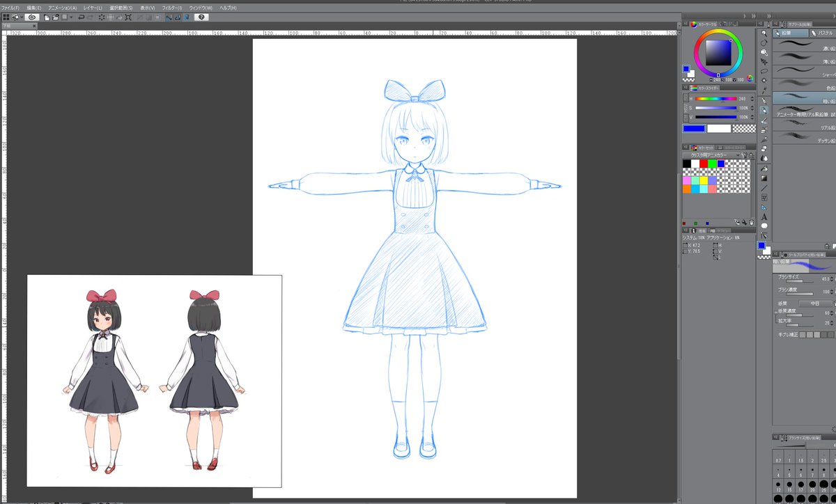Screen dimensions: 836x504
Task: Click inside the color wheel square
Action: click(718, 52)
